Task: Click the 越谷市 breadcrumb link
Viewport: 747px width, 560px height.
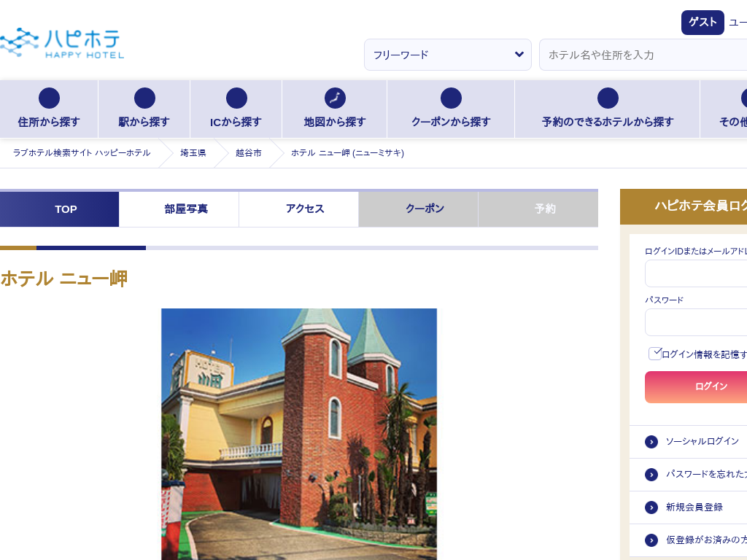Action: click(x=249, y=153)
